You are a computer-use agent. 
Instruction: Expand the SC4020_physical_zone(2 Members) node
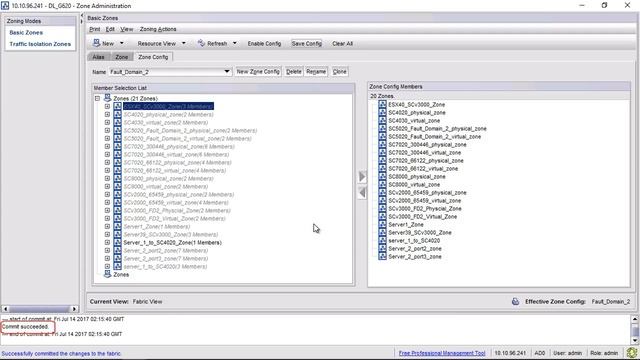107,114
